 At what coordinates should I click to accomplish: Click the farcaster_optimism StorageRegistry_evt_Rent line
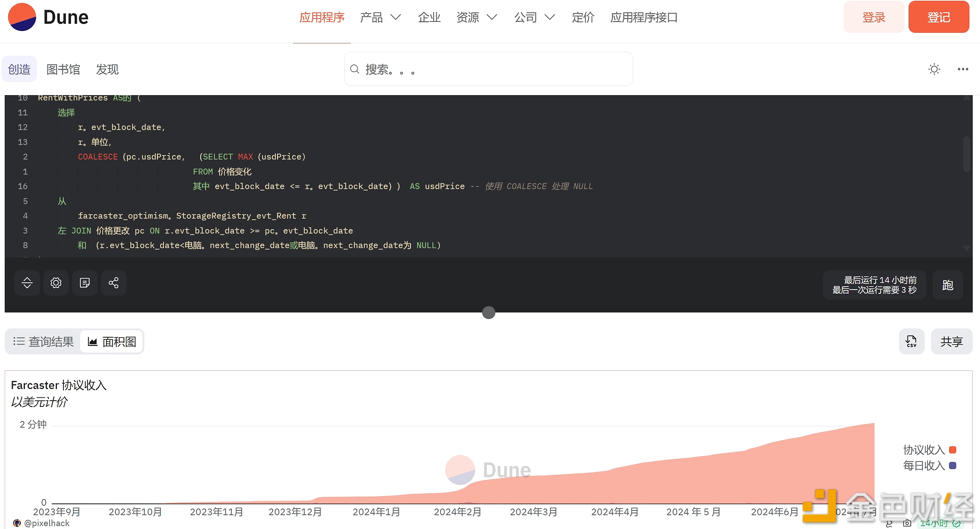(x=192, y=215)
